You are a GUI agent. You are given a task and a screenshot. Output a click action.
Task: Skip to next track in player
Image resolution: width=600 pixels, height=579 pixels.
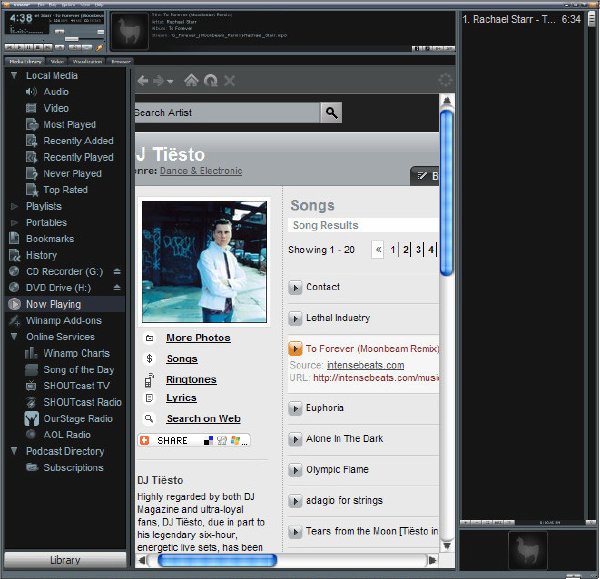48,47
